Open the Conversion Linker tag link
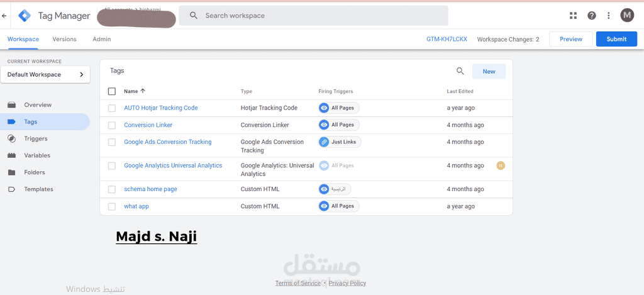 pos(148,125)
